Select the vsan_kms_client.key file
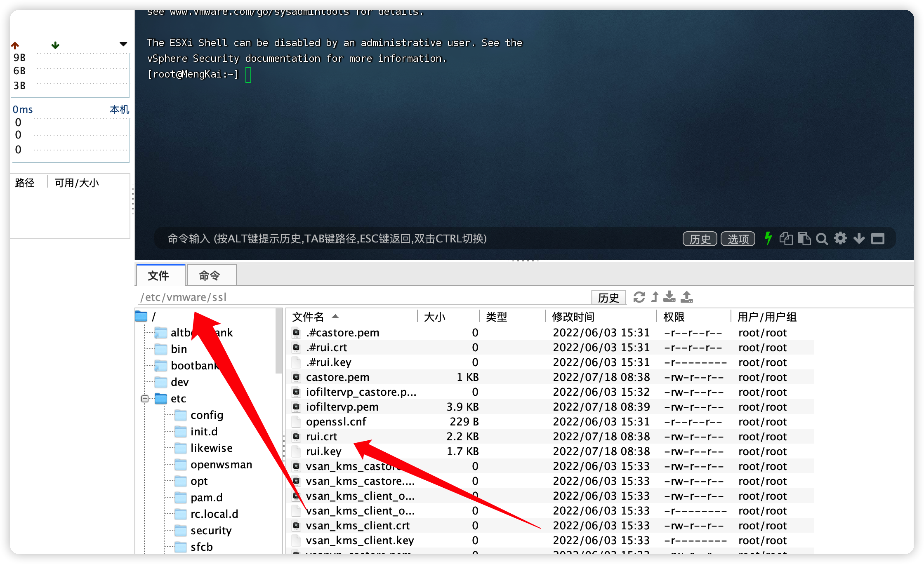 point(551,540)
